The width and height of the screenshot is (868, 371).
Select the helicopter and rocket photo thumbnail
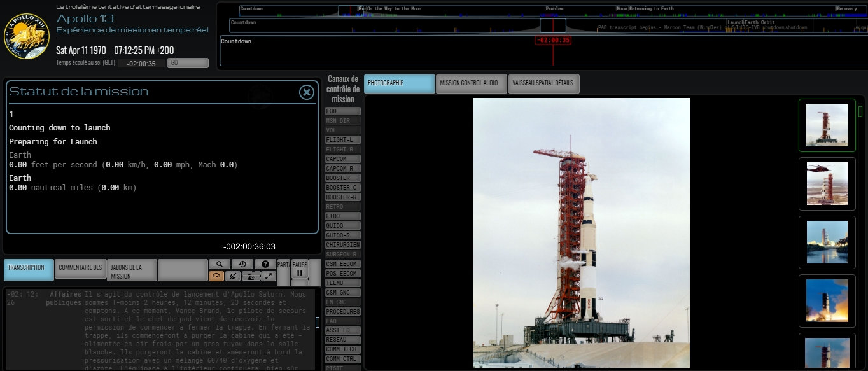pyautogui.click(x=827, y=183)
